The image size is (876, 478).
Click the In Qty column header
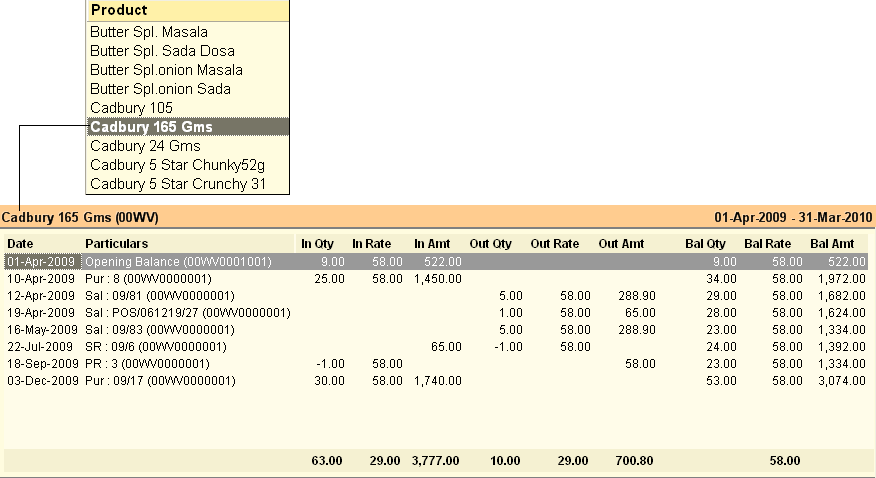317,243
